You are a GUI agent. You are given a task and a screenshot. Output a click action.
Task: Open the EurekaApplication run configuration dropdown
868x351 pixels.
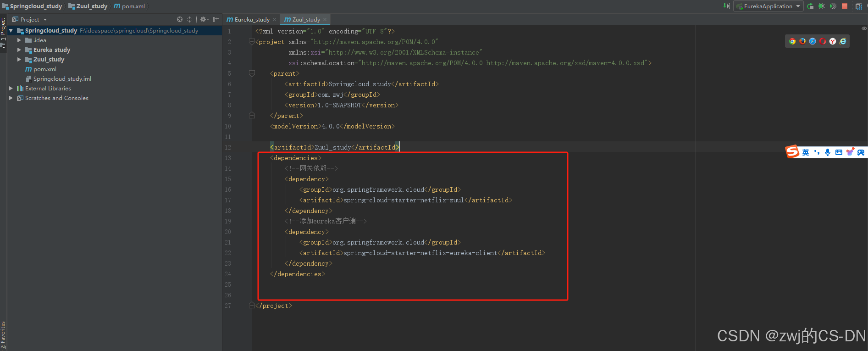click(768, 6)
